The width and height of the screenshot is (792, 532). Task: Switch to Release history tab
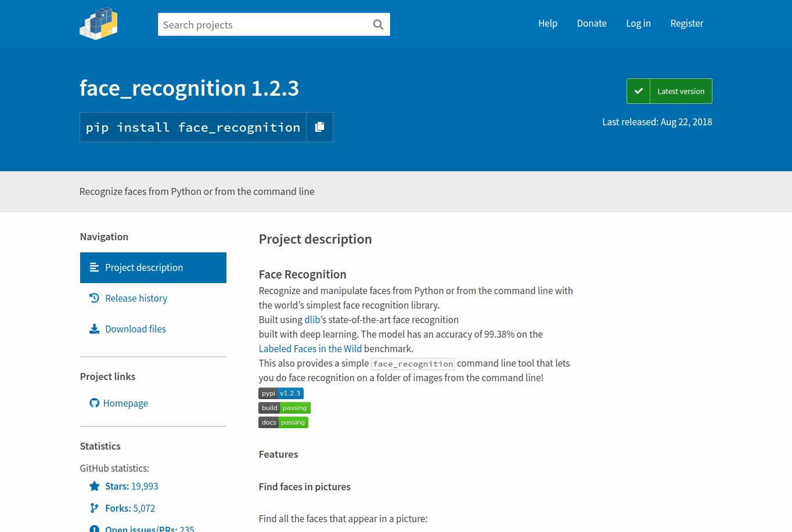[153, 298]
